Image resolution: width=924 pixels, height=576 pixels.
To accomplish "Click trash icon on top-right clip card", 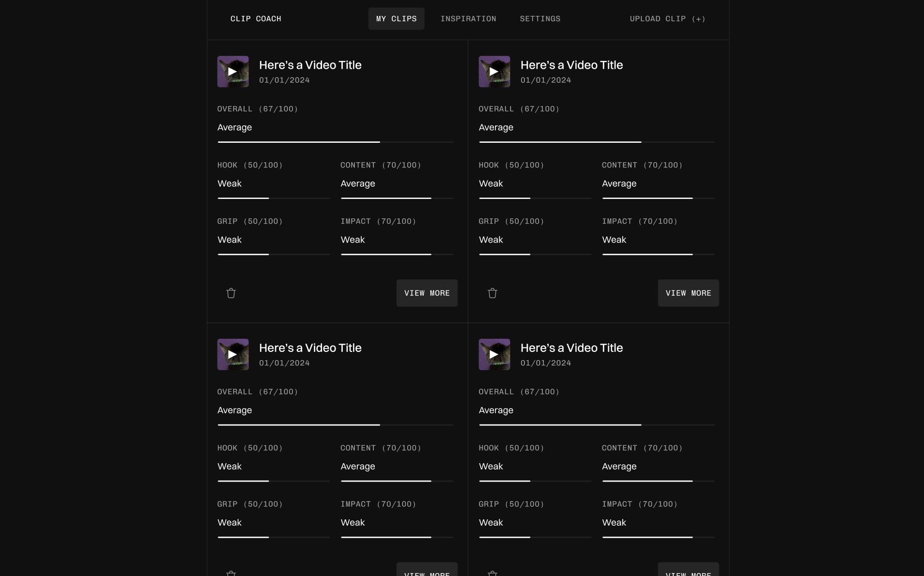I will [x=493, y=293].
